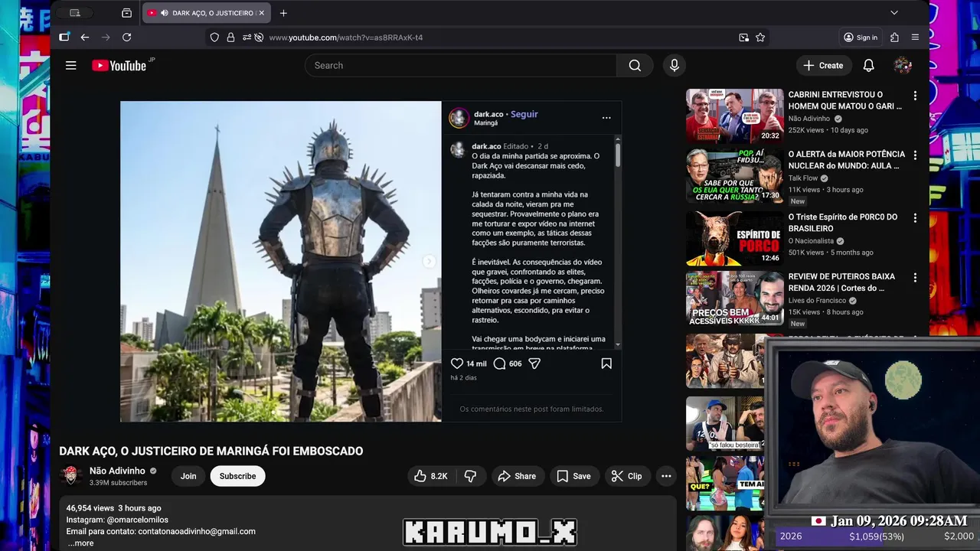The height and width of the screenshot is (551, 980).
Task: Open the 20:32 CABRINI video thumbnail
Action: 734,116
